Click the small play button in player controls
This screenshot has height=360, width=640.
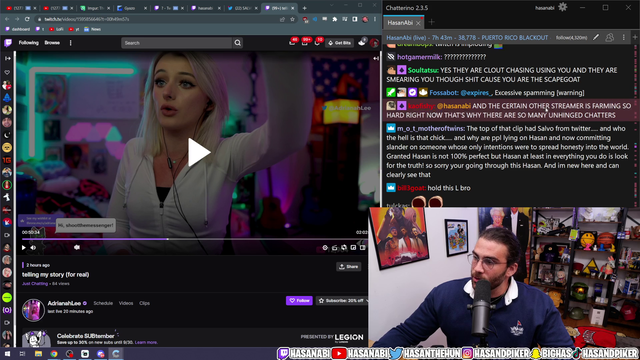pos(24,247)
